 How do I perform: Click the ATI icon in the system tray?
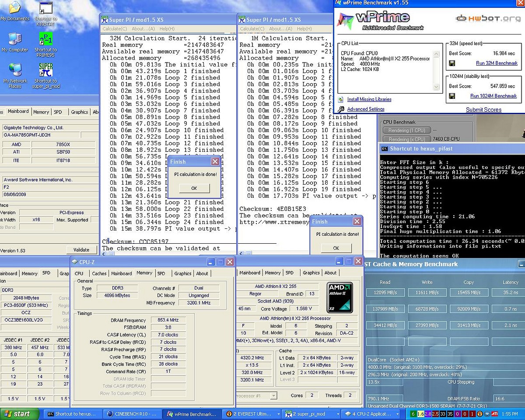(x=494, y=413)
